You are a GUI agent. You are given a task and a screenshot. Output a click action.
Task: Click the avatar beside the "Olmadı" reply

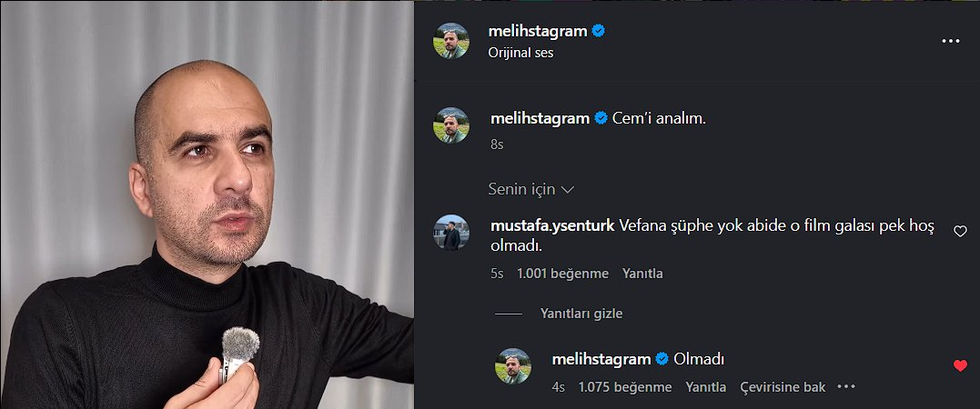(x=512, y=365)
